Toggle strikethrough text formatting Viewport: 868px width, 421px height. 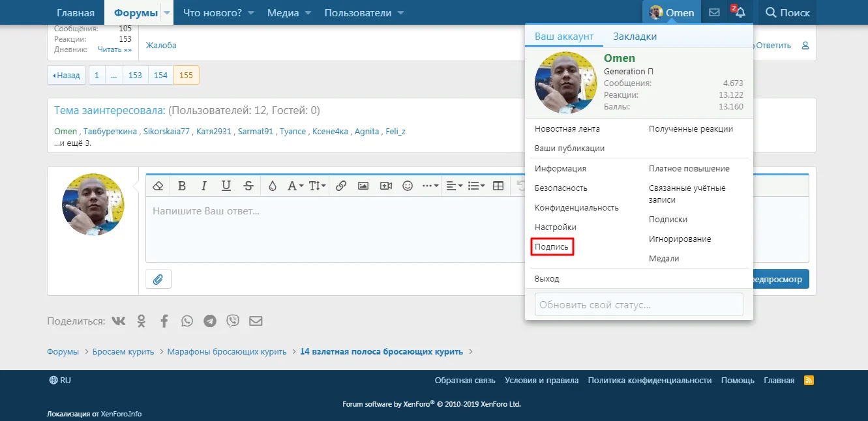point(248,186)
